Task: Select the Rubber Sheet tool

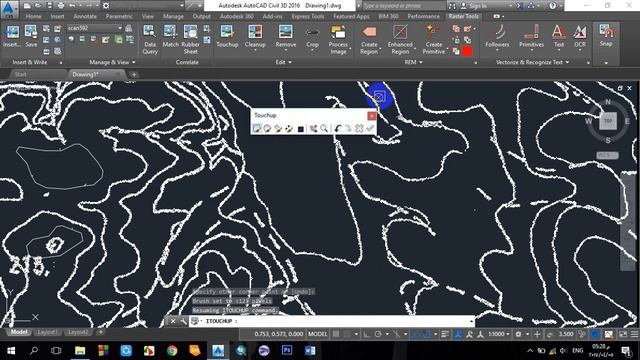Action: point(190,39)
